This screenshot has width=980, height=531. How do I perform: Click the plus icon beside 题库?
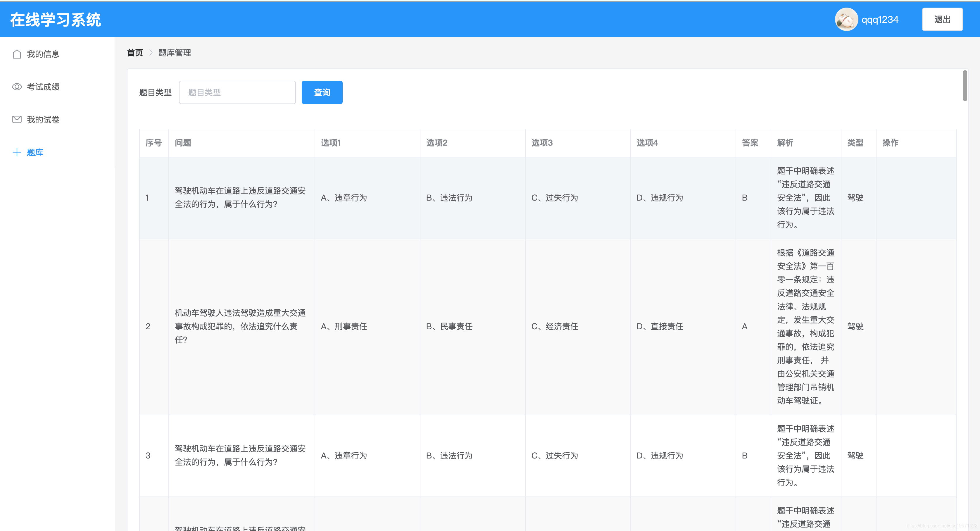[17, 153]
